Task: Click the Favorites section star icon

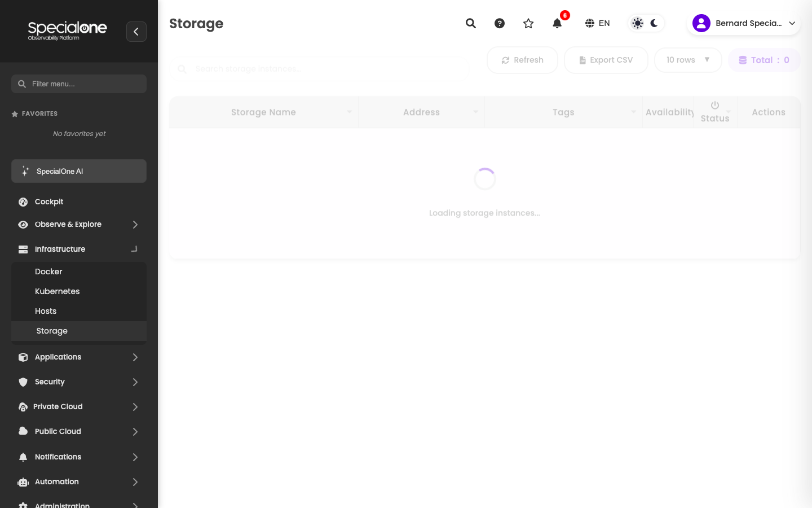Action: [x=15, y=113]
